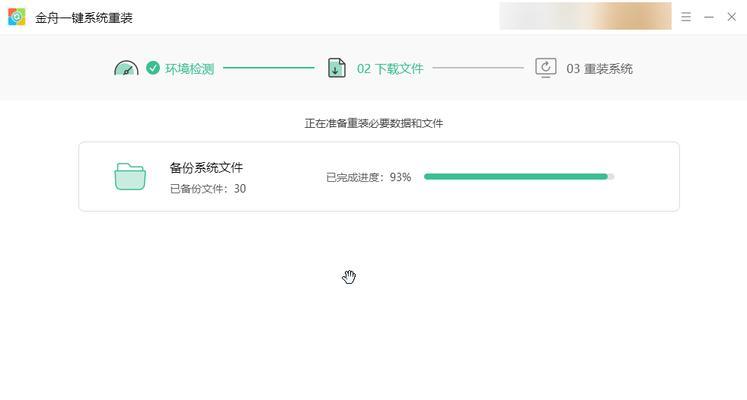The height and width of the screenshot is (400, 747).
Task: Select the 02 下载文件 step
Action: (x=390, y=69)
